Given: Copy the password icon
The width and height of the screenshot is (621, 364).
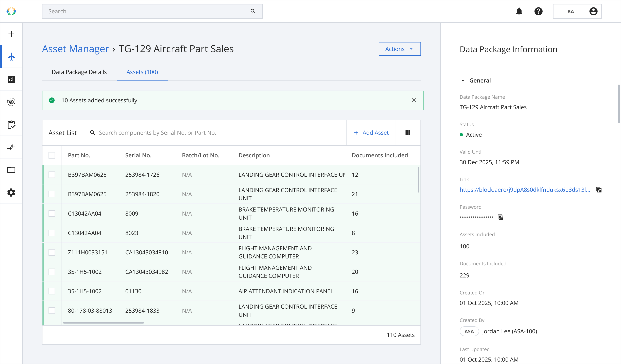Looking at the screenshot, I should click(x=501, y=217).
